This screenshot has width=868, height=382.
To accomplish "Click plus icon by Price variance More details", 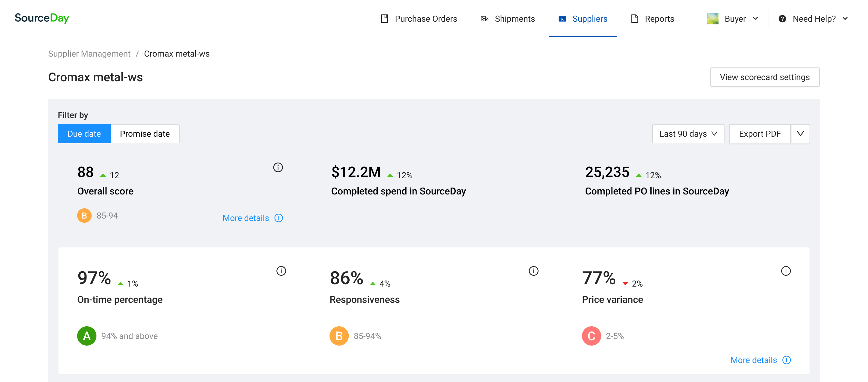I will (x=786, y=360).
